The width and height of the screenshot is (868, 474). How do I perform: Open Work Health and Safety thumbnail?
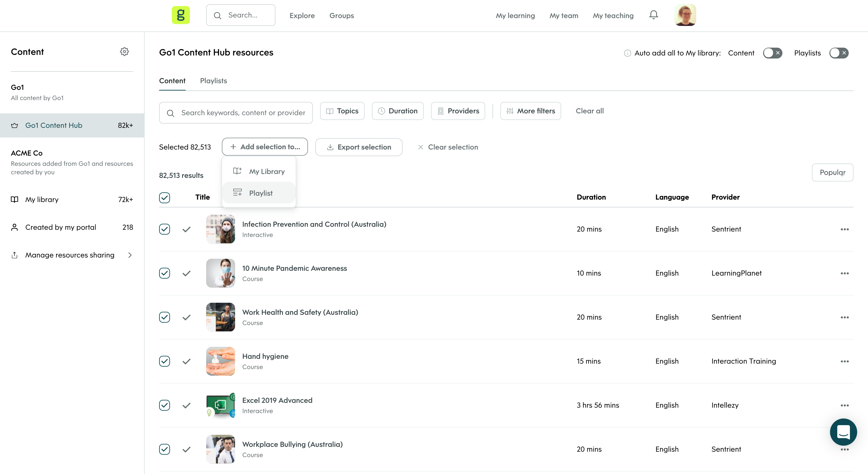(220, 317)
